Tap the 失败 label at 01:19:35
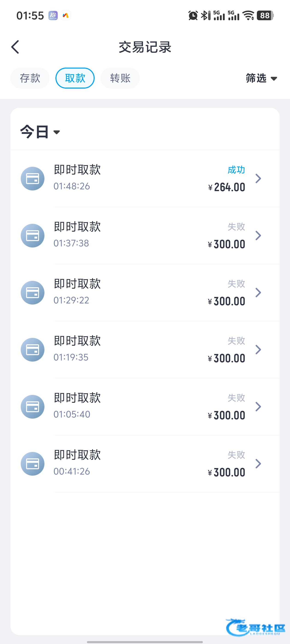The height and width of the screenshot is (644, 290). pyautogui.click(x=236, y=341)
